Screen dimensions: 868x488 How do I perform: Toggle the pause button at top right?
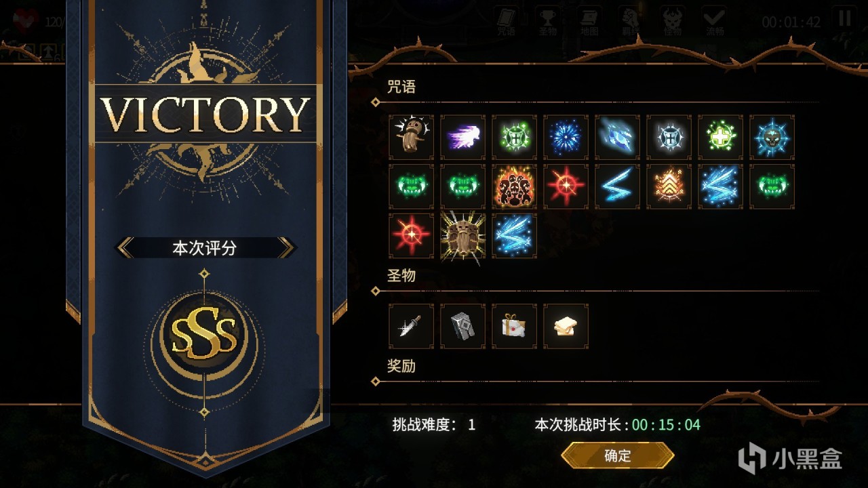point(844,18)
